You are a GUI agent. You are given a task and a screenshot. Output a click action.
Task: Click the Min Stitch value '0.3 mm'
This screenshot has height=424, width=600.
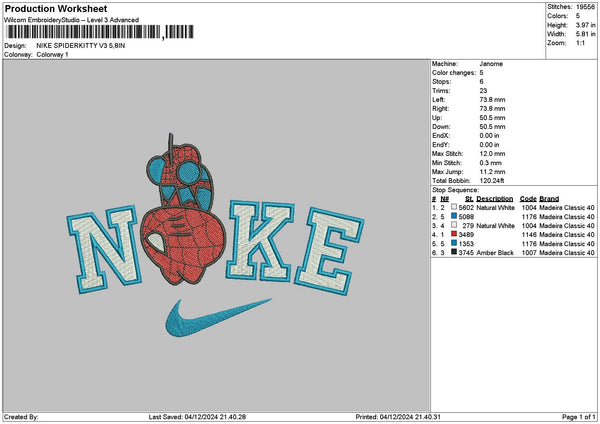(x=491, y=163)
